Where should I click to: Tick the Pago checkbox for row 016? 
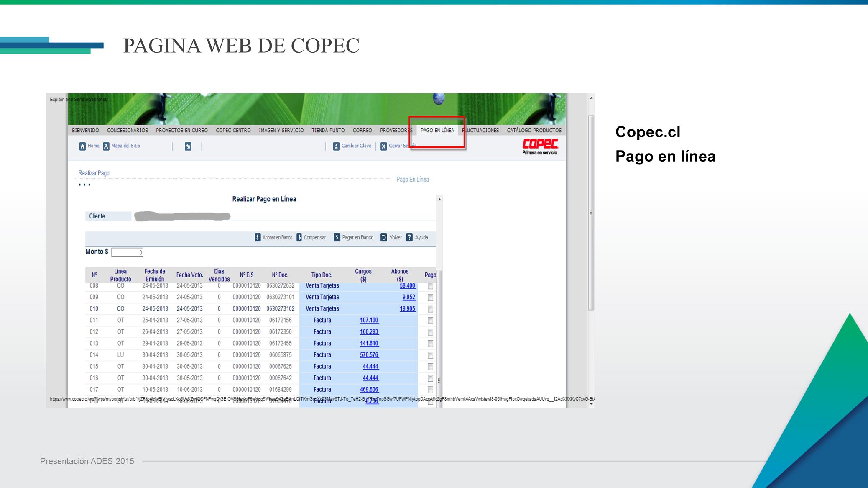(x=430, y=378)
